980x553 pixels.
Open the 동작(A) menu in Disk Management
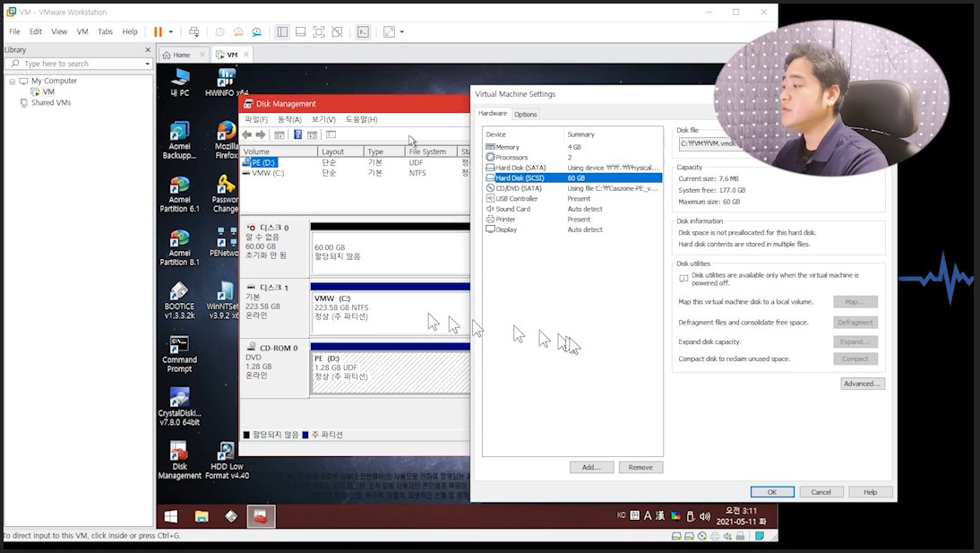click(289, 119)
